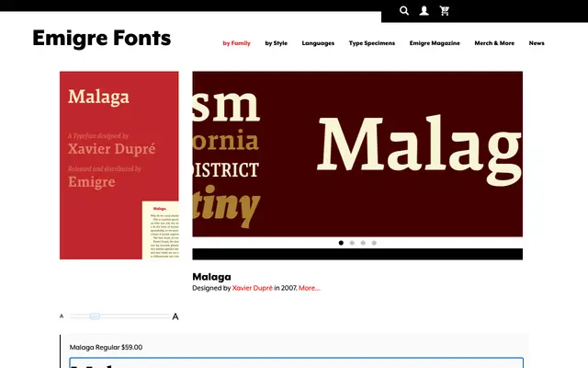The width and height of the screenshot is (588, 368).
Task: Click the Malaga Regular $59.00 label
Action: coord(107,348)
